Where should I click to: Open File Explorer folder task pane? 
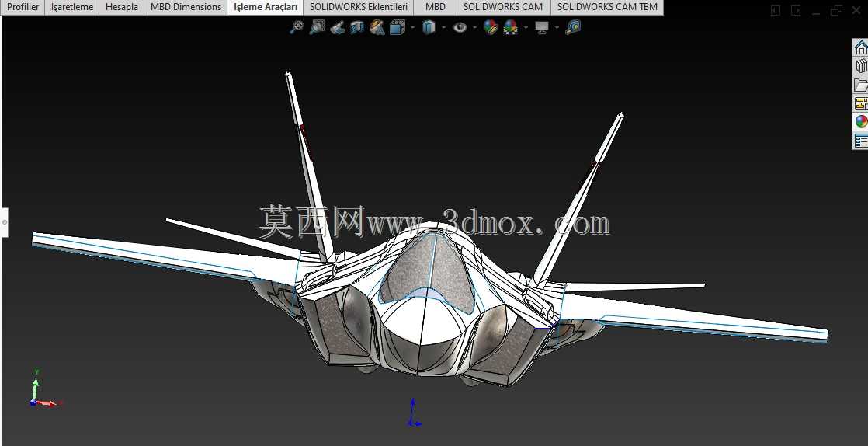tap(860, 85)
